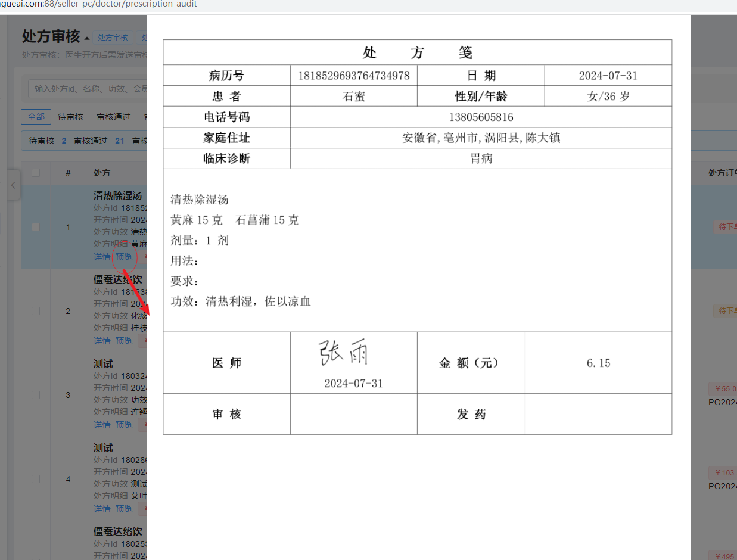Screen dimensions: 737x560
Task: Click the diagnosis value 胃病
Action: click(481, 159)
